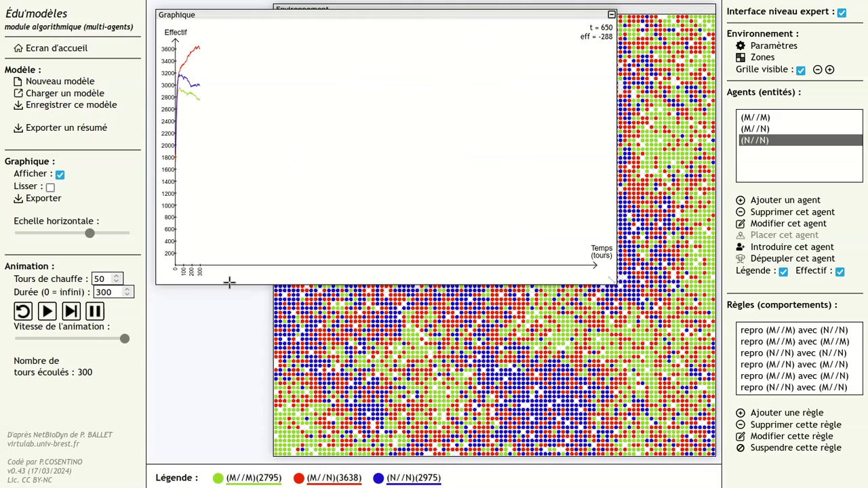Toggle the Interface niveau expert checkbox
868x488 pixels.
pos(842,12)
